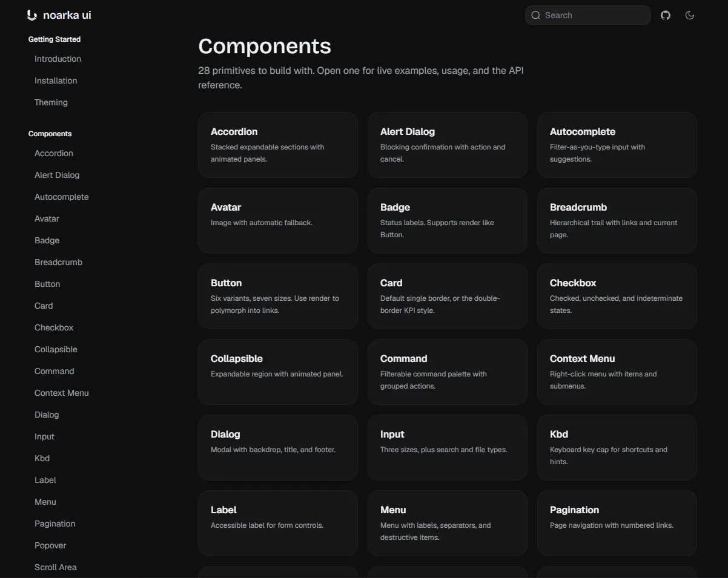The height and width of the screenshot is (578, 728).
Task: Go to Input in the sidebar
Action: (x=44, y=436)
